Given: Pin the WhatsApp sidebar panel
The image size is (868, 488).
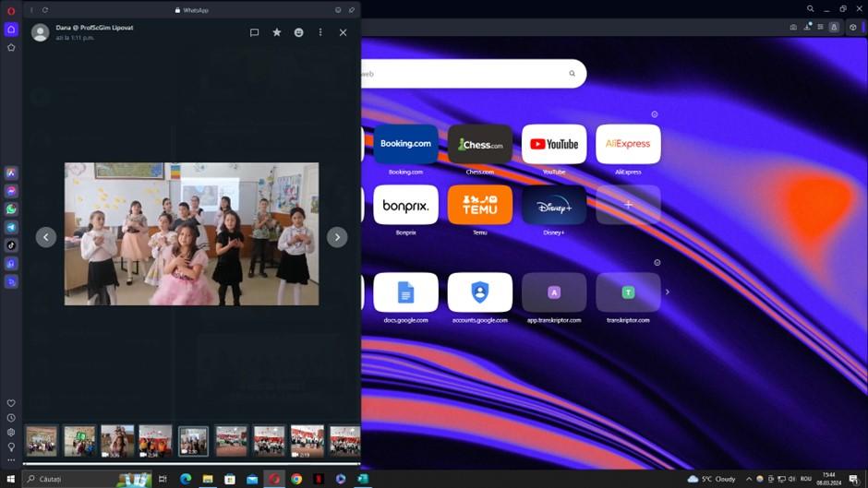Looking at the screenshot, I should [352, 10].
